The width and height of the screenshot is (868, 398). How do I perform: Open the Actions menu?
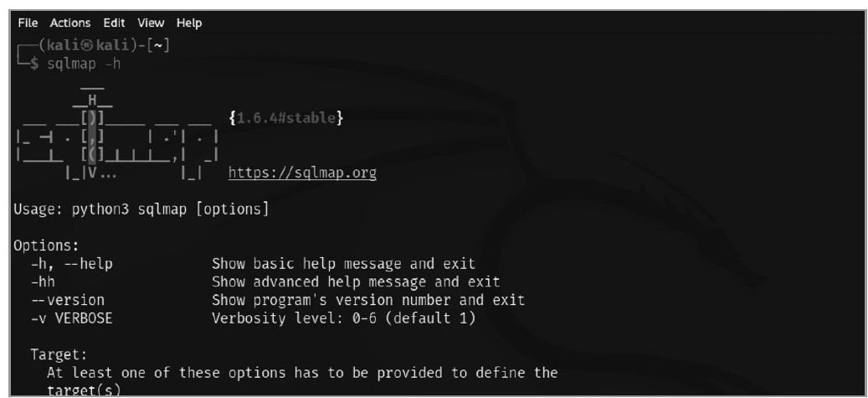tap(69, 23)
